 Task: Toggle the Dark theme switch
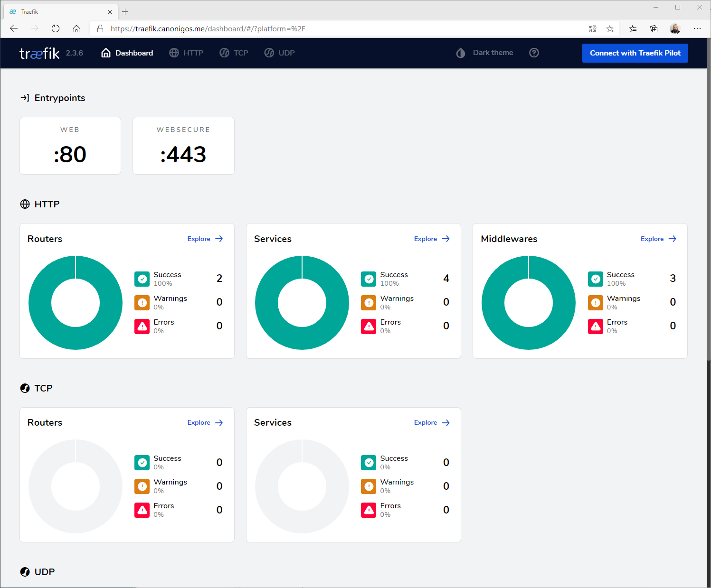point(460,53)
